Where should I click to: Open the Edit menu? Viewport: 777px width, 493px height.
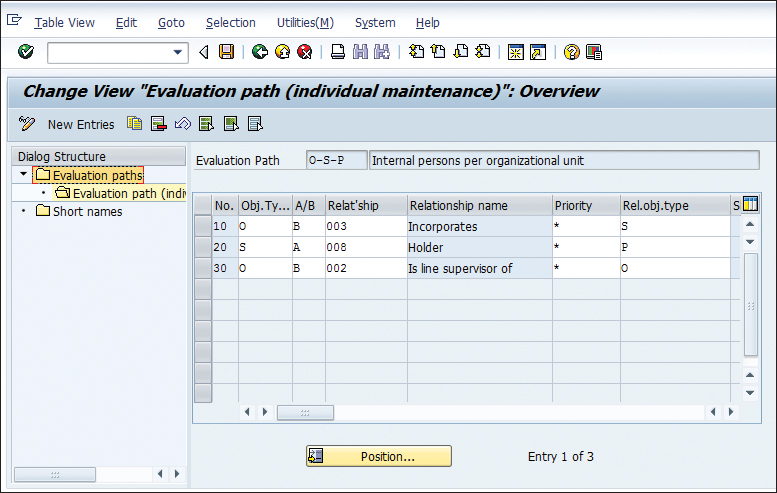tap(126, 23)
